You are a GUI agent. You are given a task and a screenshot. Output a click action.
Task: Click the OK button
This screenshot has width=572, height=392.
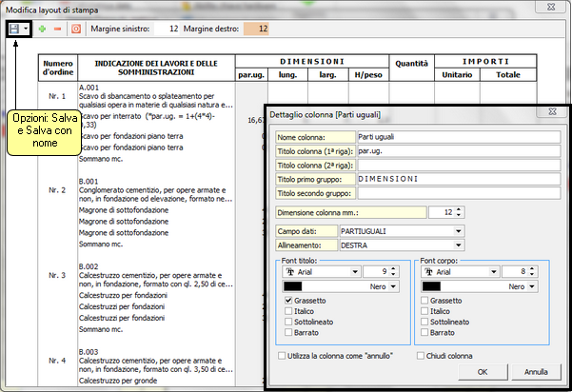[x=483, y=371]
